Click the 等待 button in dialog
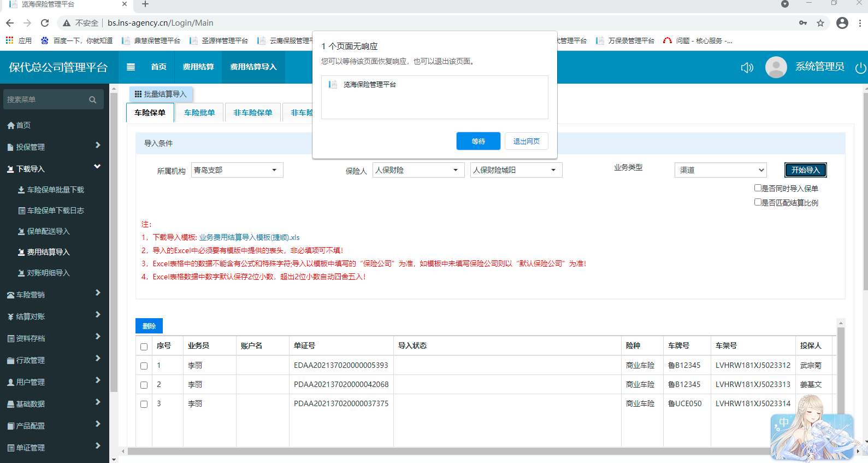Image resolution: width=868 pixels, height=463 pixels. tap(478, 141)
